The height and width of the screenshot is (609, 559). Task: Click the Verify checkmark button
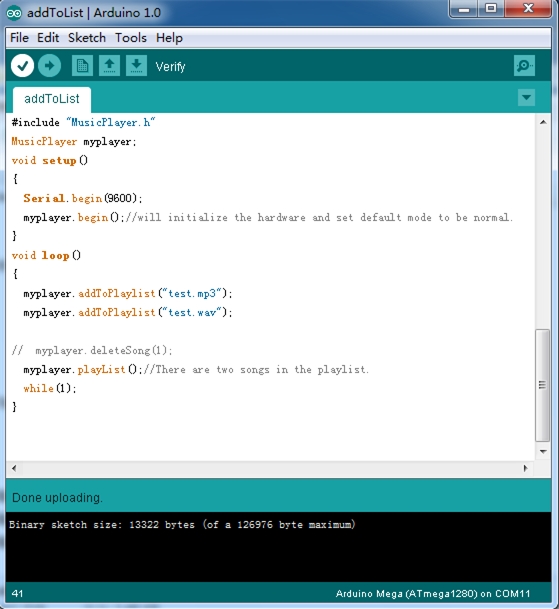pos(22,66)
